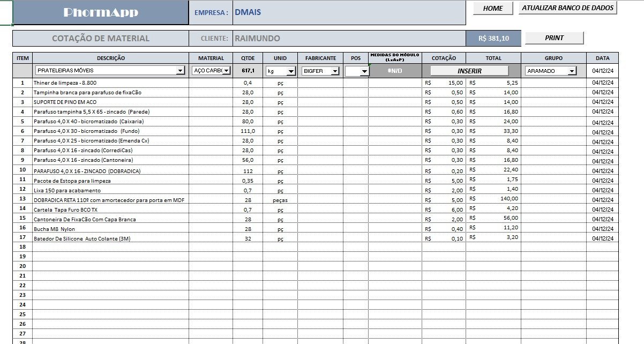Click the PRINT button
This screenshot has width=644, height=344.
[554, 38]
